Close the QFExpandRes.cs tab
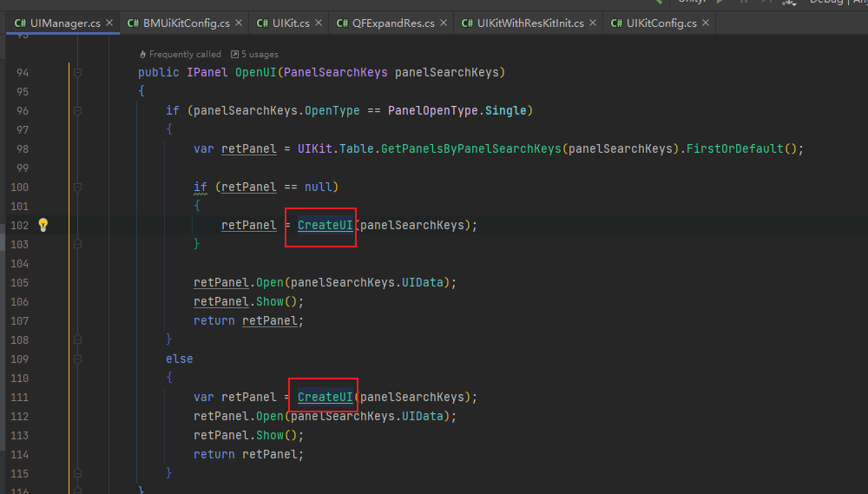 [444, 23]
